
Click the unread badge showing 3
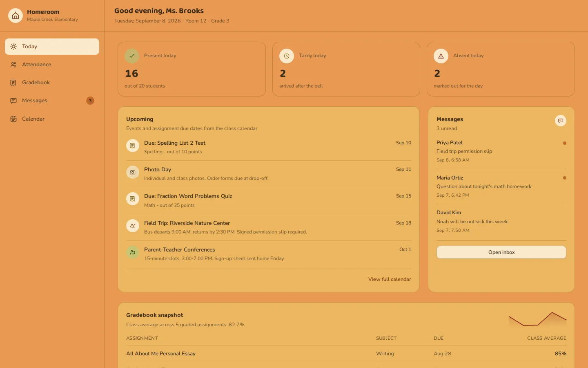[90, 101]
